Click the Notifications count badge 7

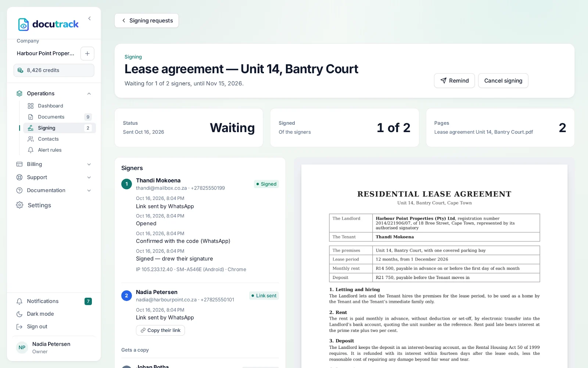point(88,301)
